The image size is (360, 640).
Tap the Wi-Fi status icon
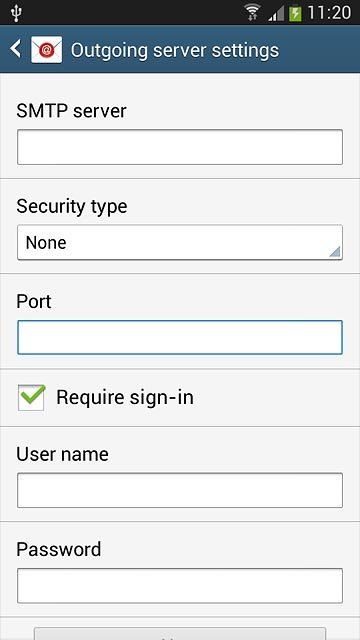(x=253, y=12)
